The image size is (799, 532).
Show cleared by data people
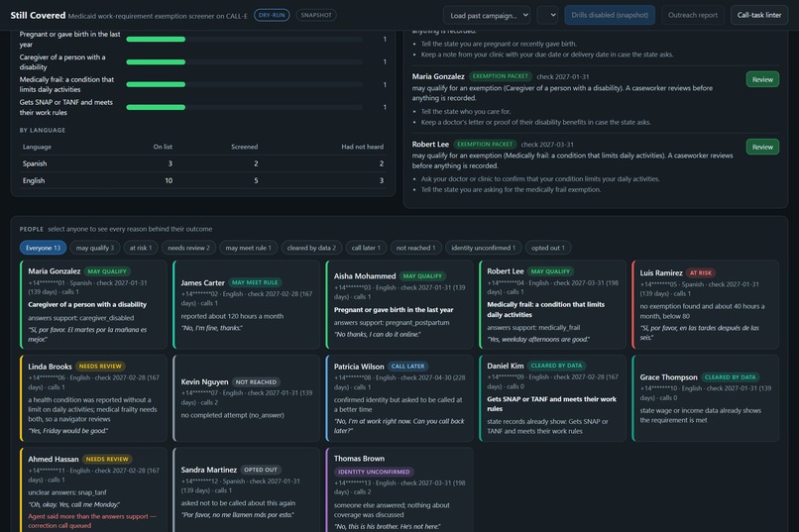[311, 248]
